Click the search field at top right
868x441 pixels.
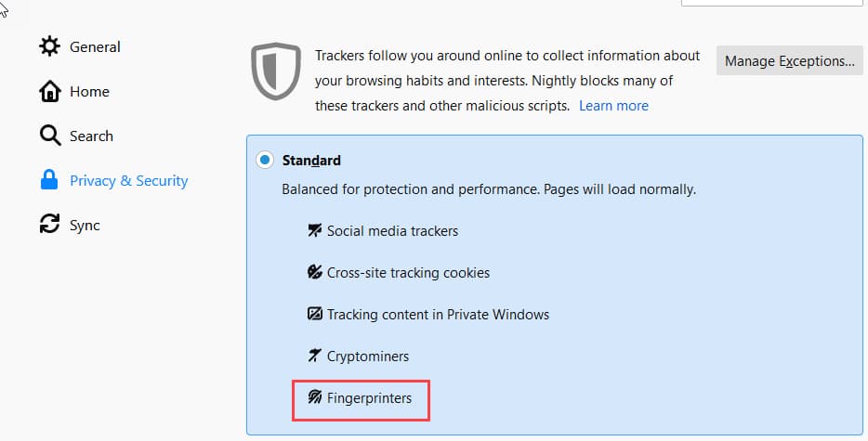coord(772,3)
